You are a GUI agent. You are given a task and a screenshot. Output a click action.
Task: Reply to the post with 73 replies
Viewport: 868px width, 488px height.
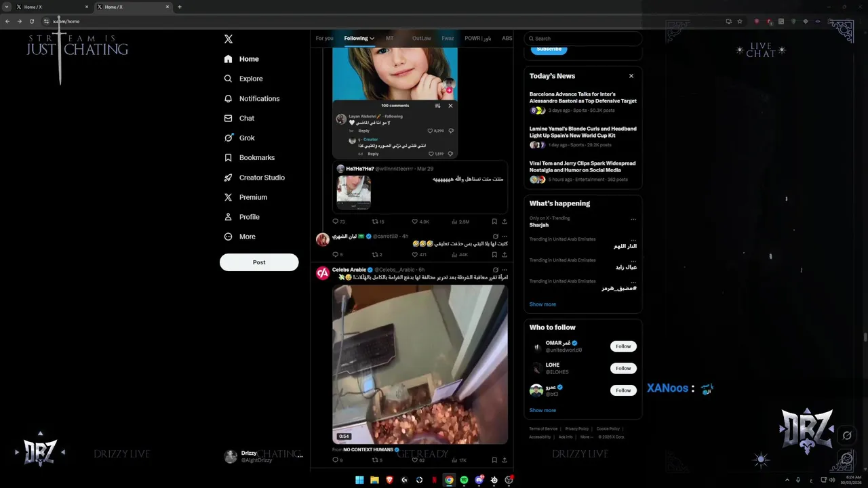click(x=338, y=222)
